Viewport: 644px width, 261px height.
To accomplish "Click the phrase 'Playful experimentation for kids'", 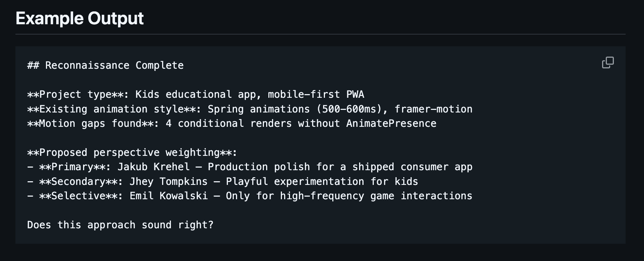I will pos(322,182).
